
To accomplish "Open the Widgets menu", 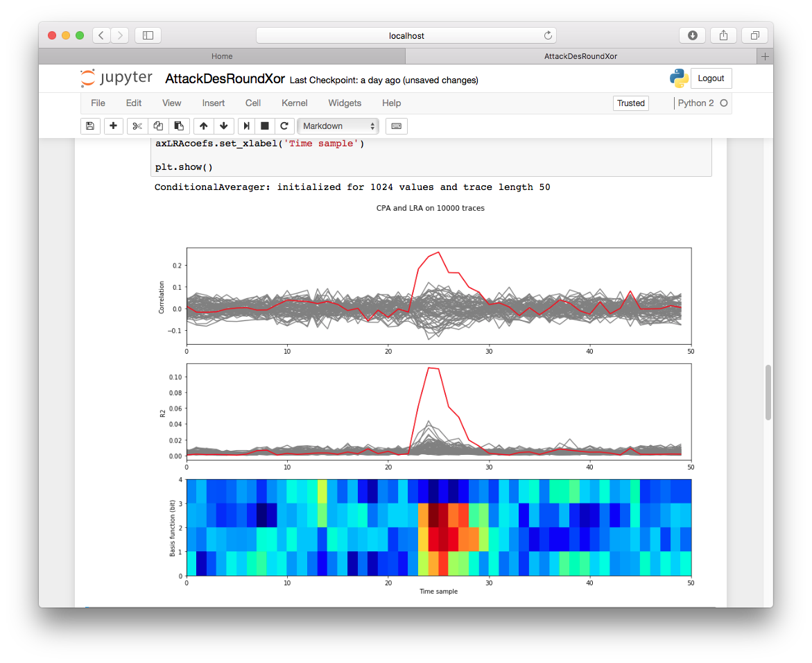I will (x=345, y=103).
